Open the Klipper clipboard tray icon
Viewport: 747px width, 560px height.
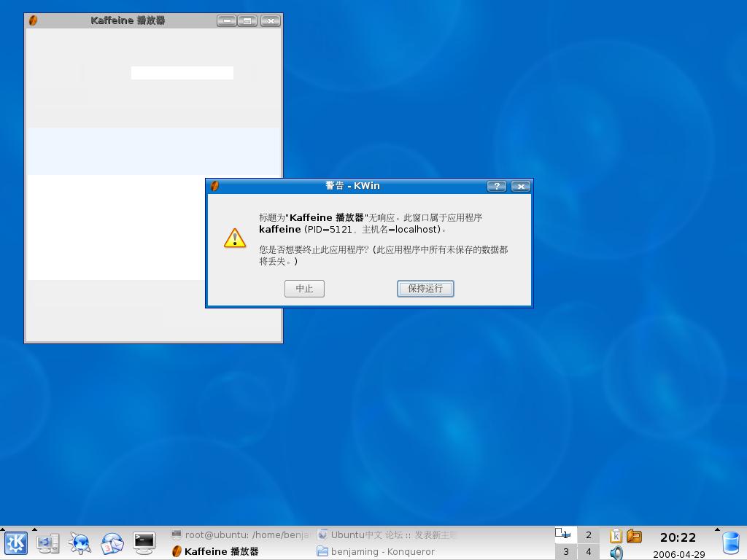(616, 536)
